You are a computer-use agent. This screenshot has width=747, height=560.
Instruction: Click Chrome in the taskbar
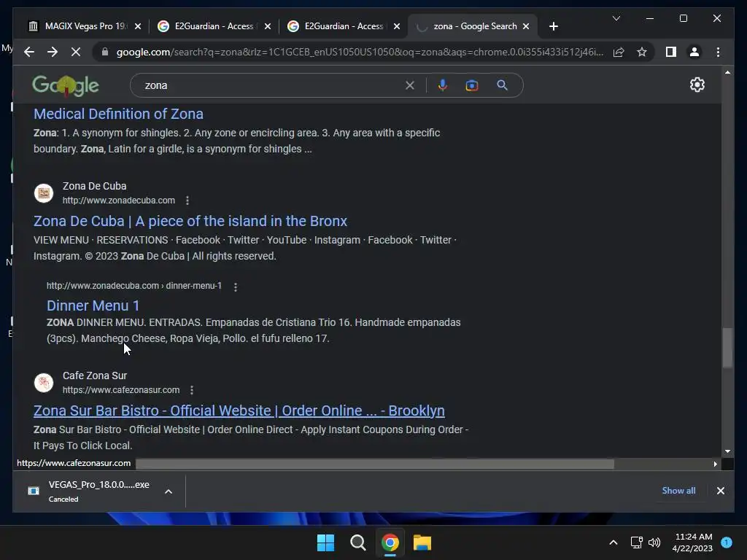tap(390, 542)
